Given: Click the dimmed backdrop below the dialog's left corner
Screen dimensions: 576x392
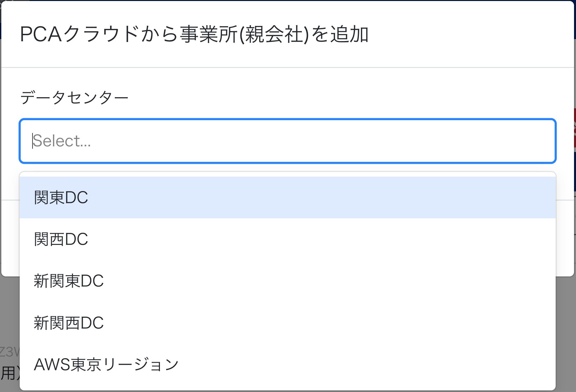Looking at the screenshot, I should coord(10,302).
